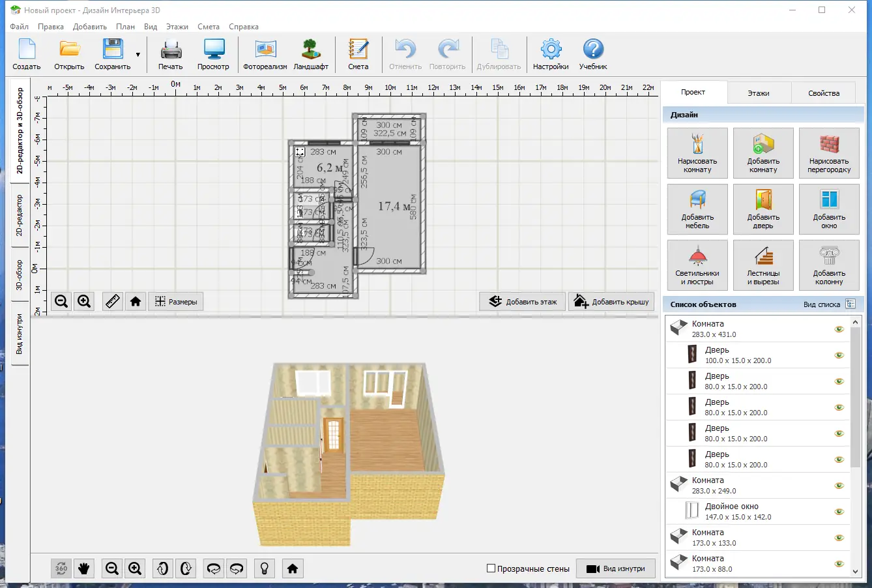This screenshot has height=588, width=872.
Task: Open the Сохранить dropdown arrow
Action: pyautogui.click(x=138, y=55)
